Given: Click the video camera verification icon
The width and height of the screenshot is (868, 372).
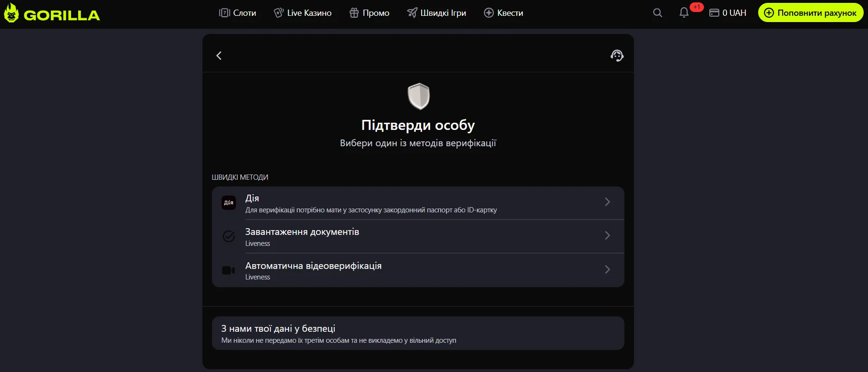Looking at the screenshot, I should [x=229, y=270].
